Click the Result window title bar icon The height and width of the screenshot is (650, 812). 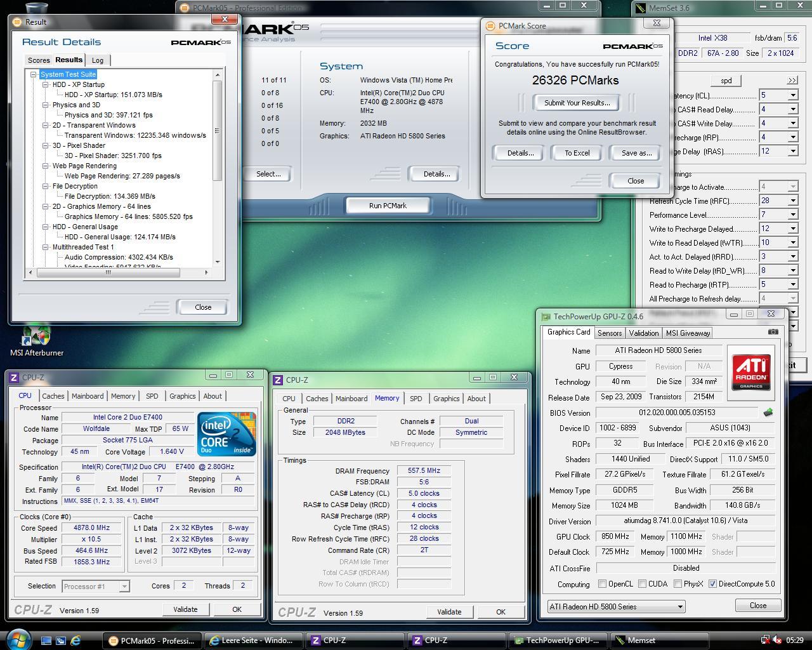pyautogui.click(x=18, y=22)
